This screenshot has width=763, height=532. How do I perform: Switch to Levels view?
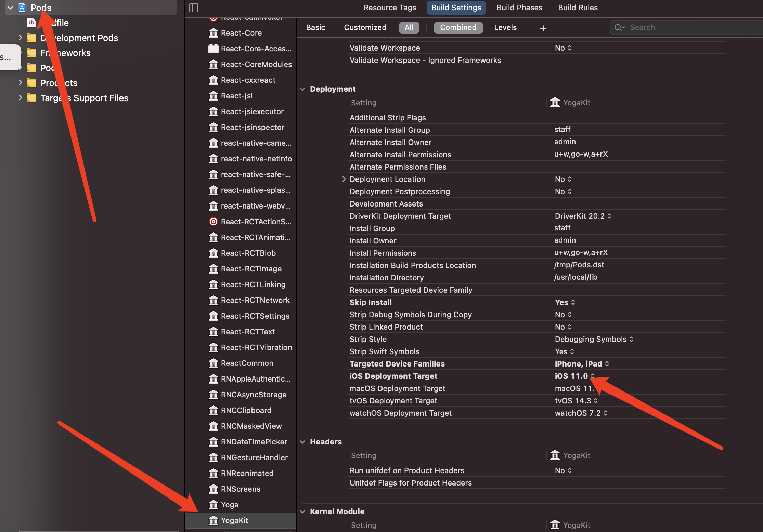(505, 28)
